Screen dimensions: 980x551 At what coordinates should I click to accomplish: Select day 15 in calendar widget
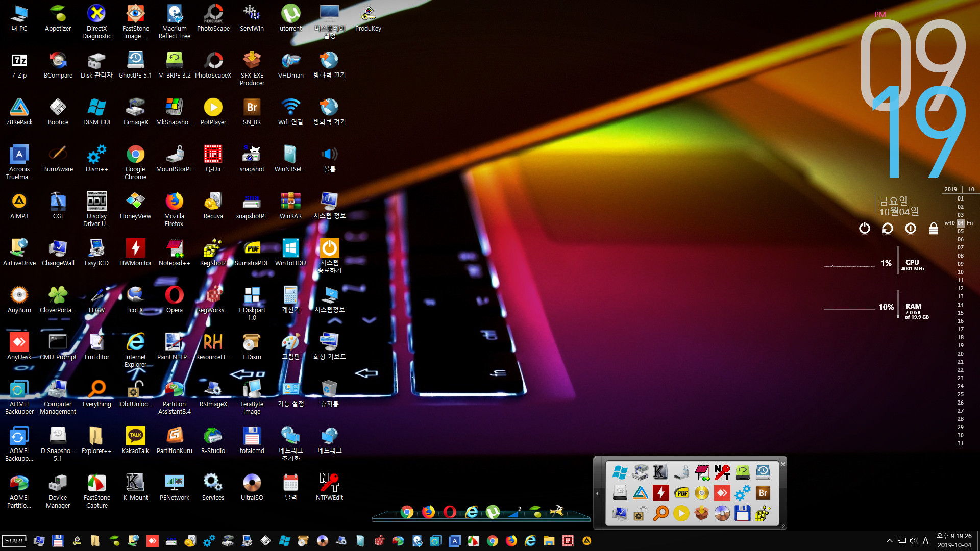point(961,313)
